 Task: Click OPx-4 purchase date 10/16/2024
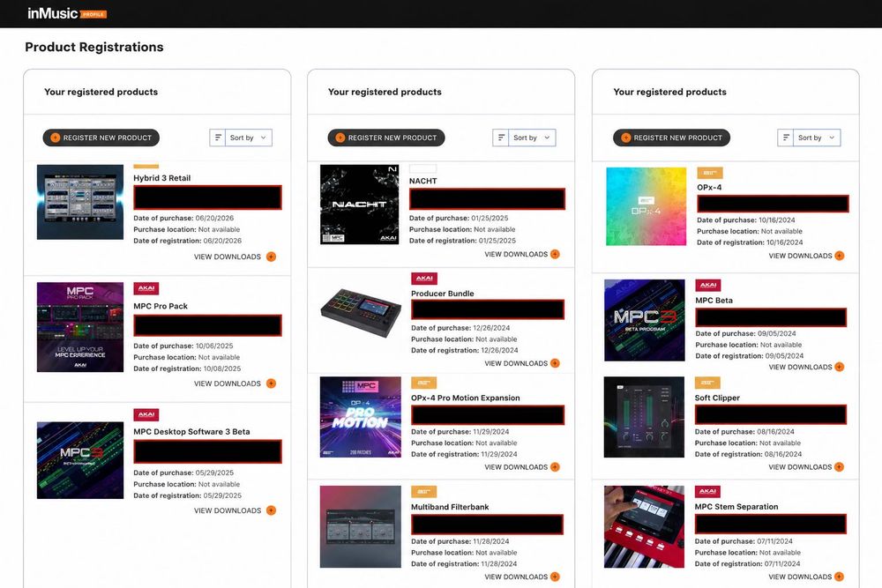tap(777, 220)
